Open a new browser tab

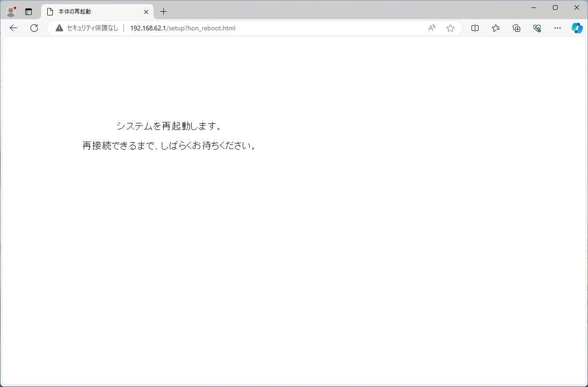tap(163, 12)
